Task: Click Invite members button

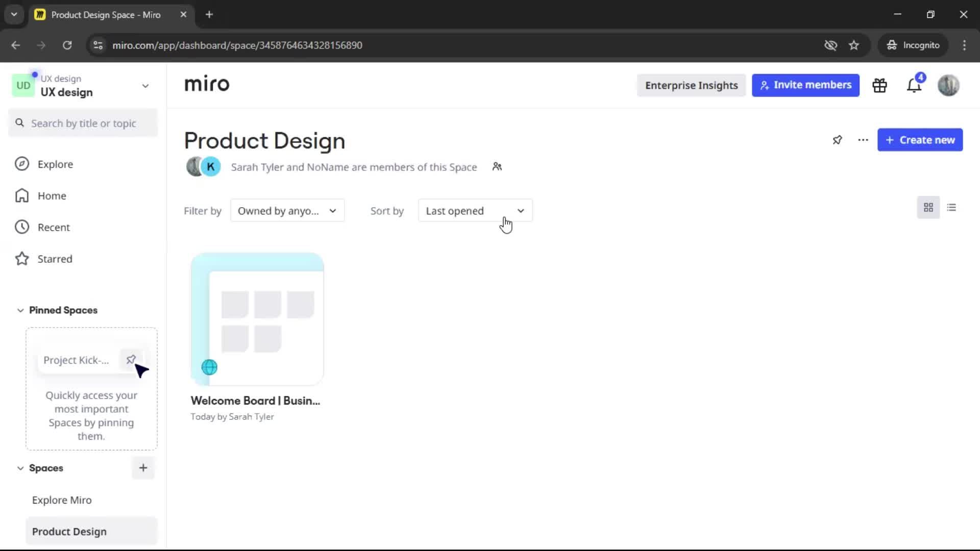Action: [x=805, y=85]
